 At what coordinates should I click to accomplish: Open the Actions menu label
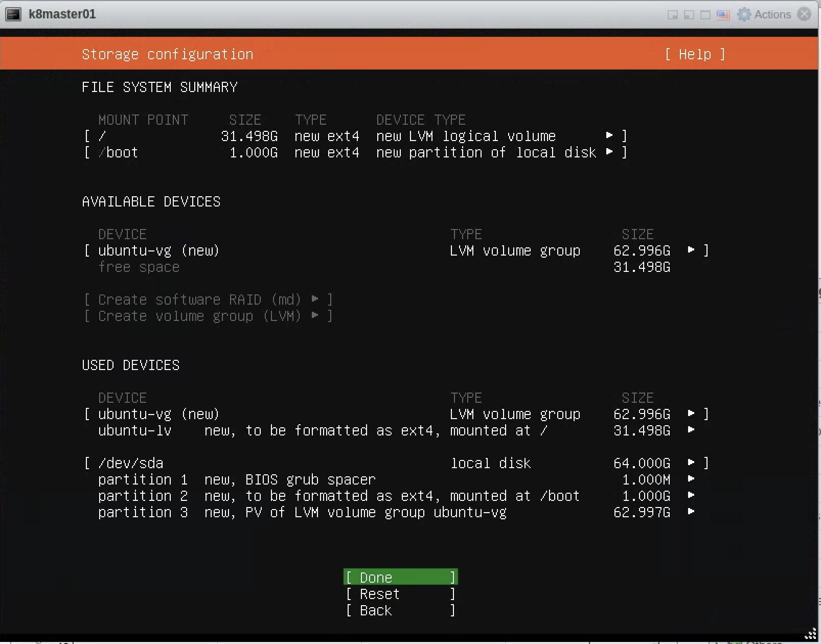point(772,14)
